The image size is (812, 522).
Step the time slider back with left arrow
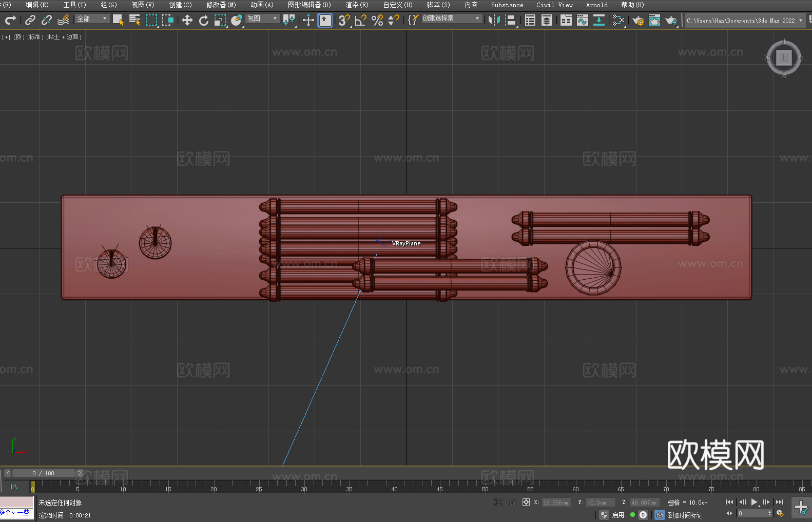(7, 473)
